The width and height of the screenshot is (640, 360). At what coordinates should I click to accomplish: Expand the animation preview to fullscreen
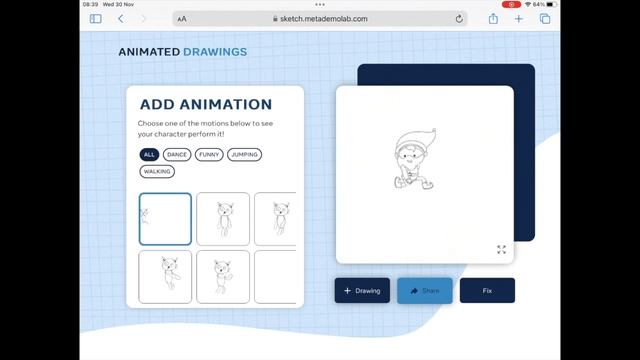[501, 249]
